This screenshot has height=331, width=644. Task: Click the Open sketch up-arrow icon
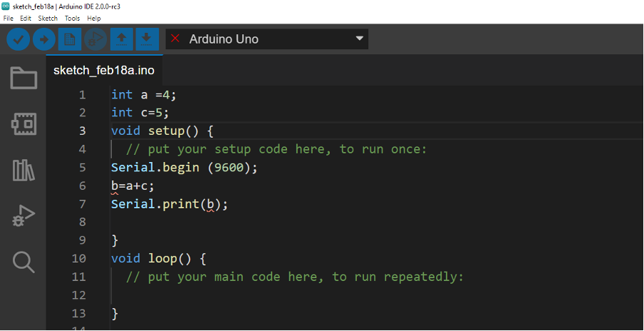point(122,39)
